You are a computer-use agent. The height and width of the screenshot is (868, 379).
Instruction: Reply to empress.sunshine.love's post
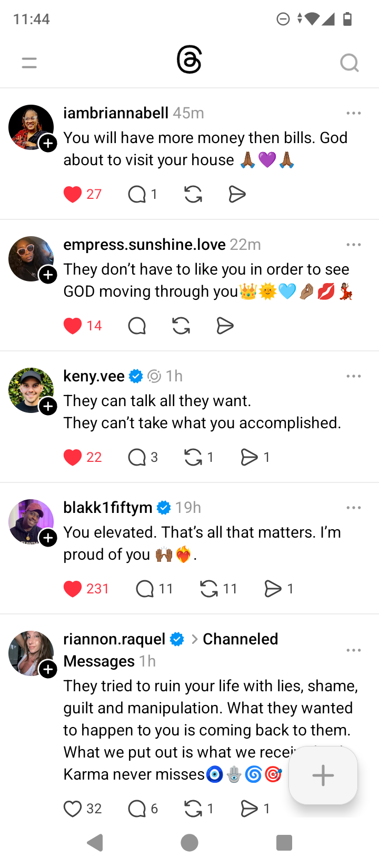pos(137,326)
